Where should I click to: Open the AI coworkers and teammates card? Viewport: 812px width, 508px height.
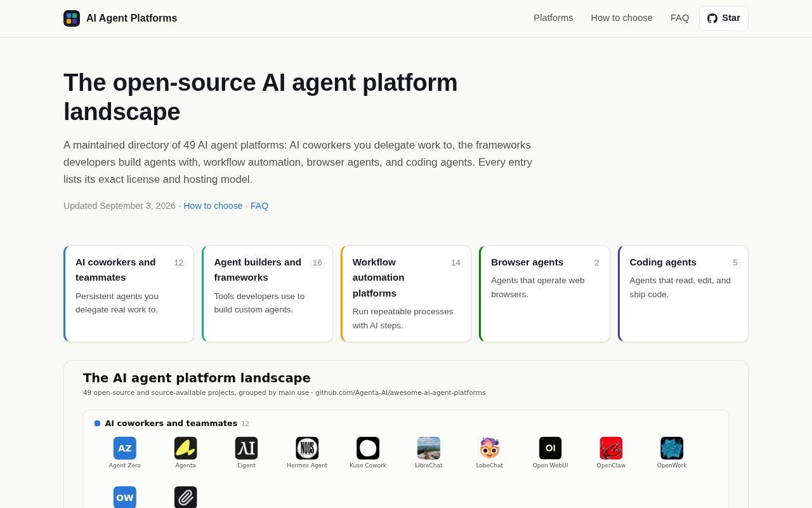point(129,293)
